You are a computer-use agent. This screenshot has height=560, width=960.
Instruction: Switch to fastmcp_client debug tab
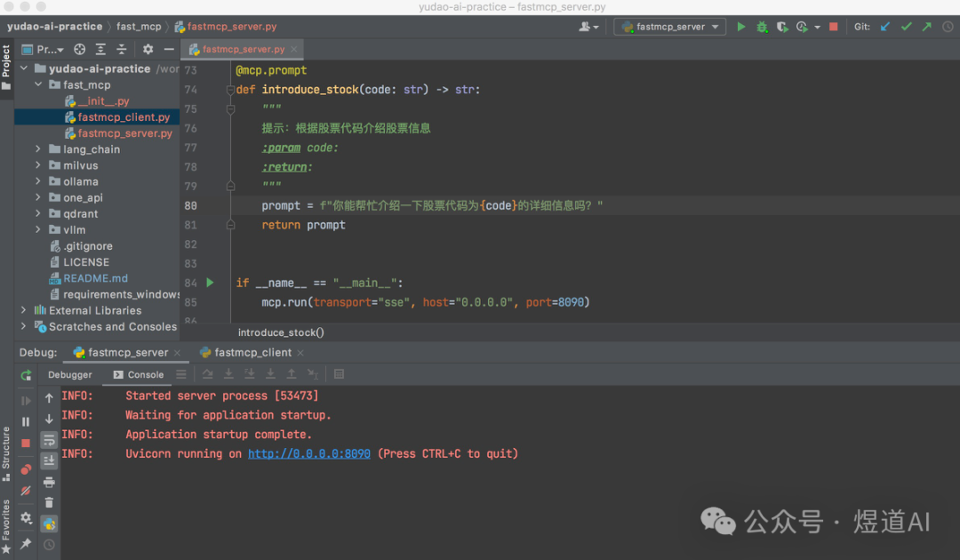coord(252,353)
